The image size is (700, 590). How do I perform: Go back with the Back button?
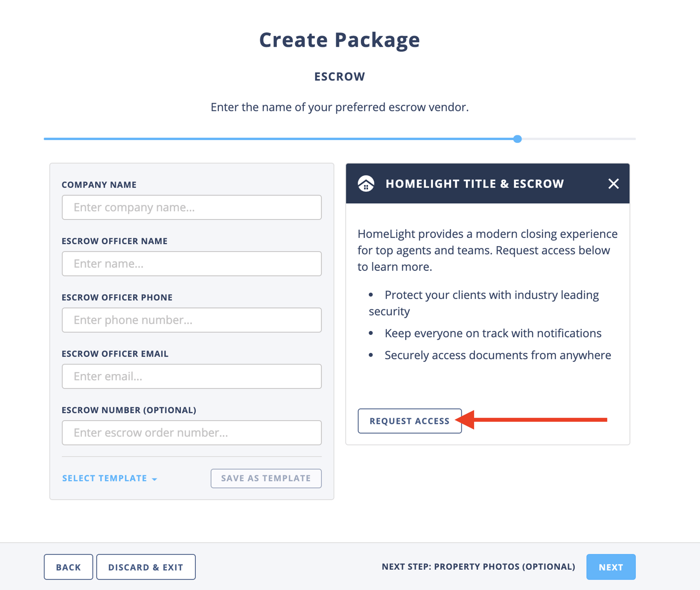point(68,567)
